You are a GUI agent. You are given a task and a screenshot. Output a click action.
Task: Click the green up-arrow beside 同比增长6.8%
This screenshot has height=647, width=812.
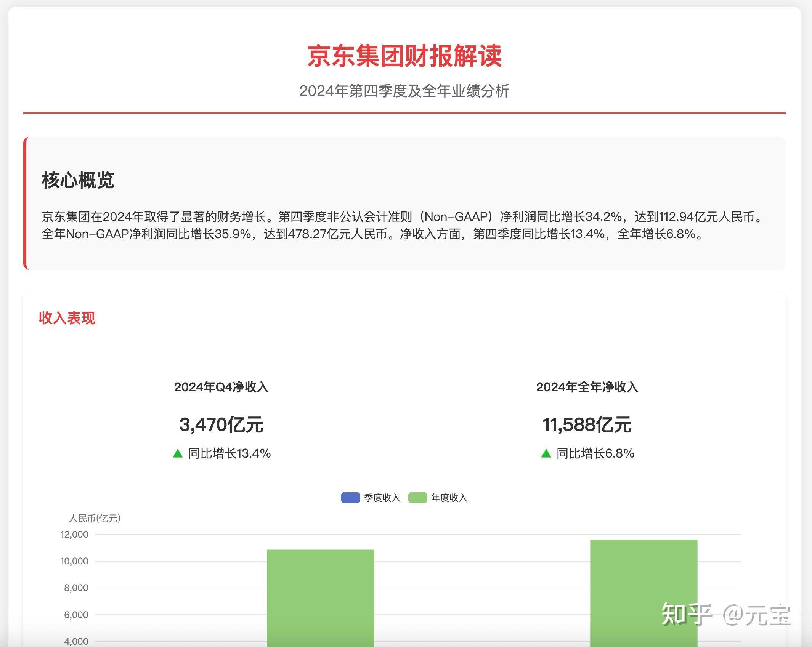click(x=546, y=453)
